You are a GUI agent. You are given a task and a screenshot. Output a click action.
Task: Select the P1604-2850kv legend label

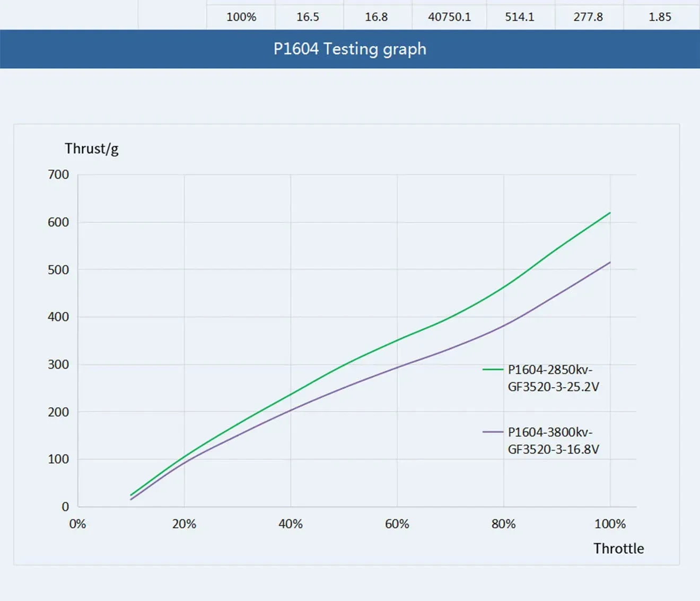[553, 378]
